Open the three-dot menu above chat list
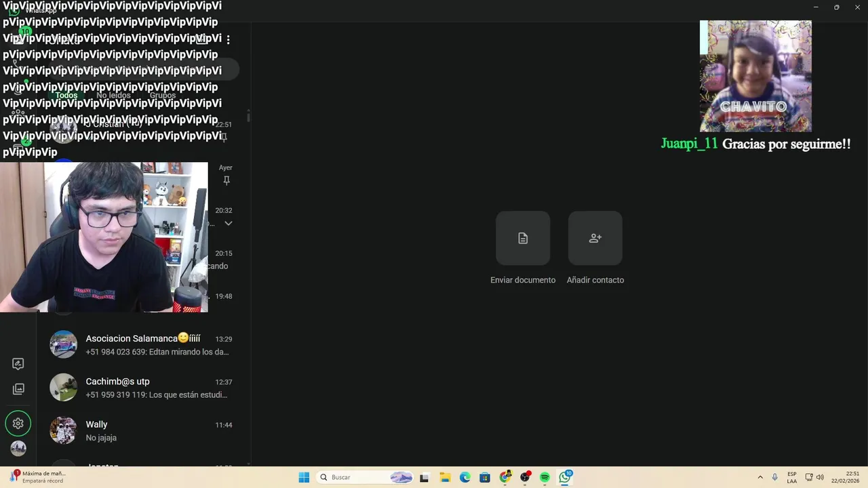The height and width of the screenshot is (488, 868). 228,40
